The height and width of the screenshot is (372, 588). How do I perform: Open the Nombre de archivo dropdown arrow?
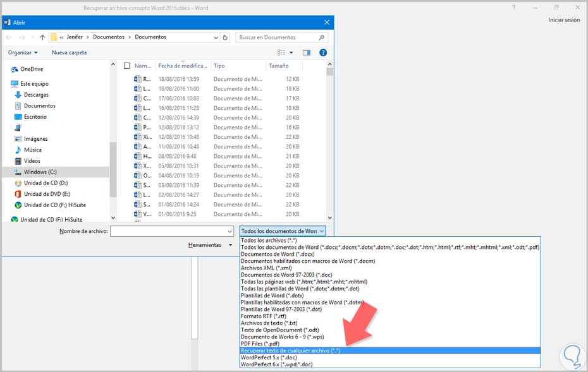click(230, 232)
